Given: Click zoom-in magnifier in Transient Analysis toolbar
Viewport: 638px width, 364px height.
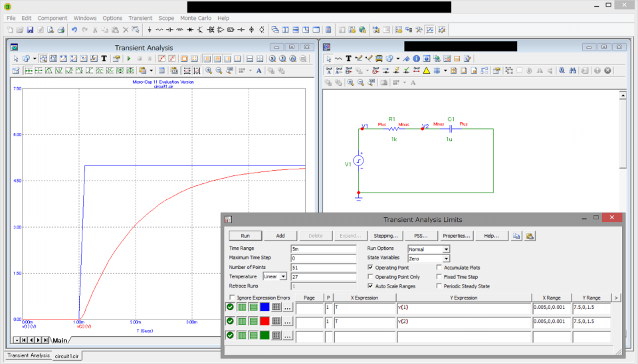Looking at the screenshot, I should 208,70.
